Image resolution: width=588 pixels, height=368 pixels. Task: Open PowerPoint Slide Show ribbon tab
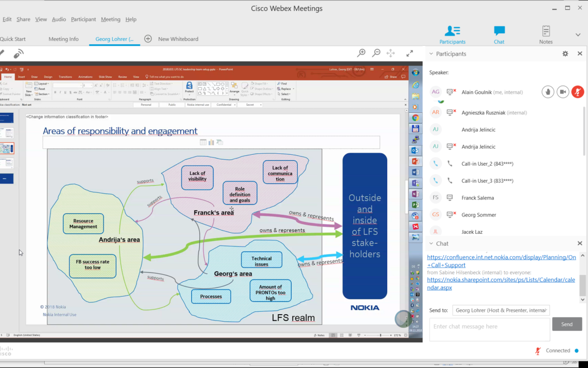(x=105, y=77)
